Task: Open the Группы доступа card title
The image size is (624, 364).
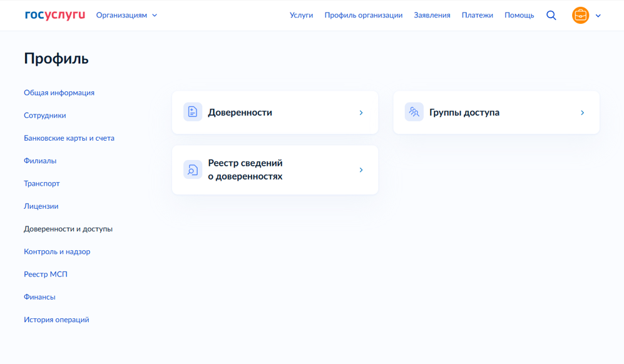Action: [464, 113]
